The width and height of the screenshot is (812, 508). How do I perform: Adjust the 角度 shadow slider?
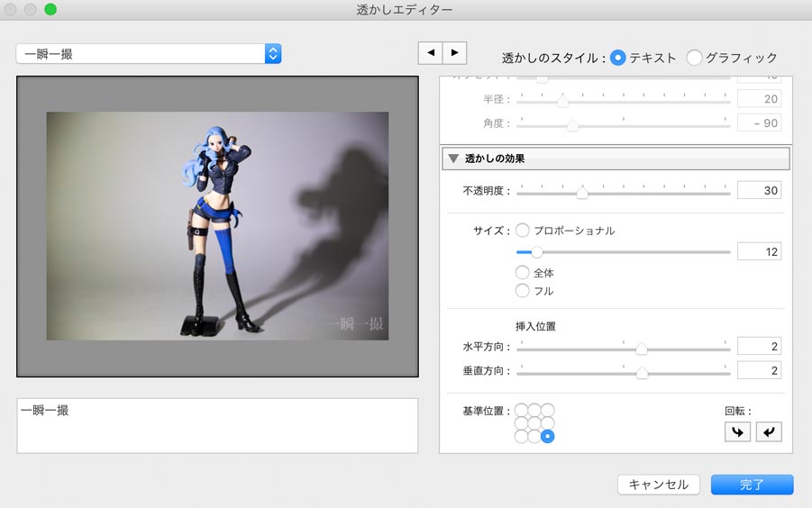(572, 126)
